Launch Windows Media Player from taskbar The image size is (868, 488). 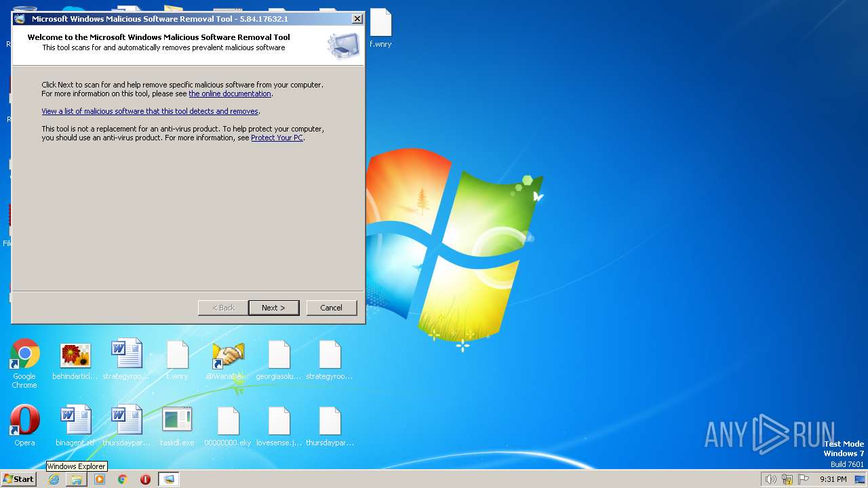click(100, 479)
